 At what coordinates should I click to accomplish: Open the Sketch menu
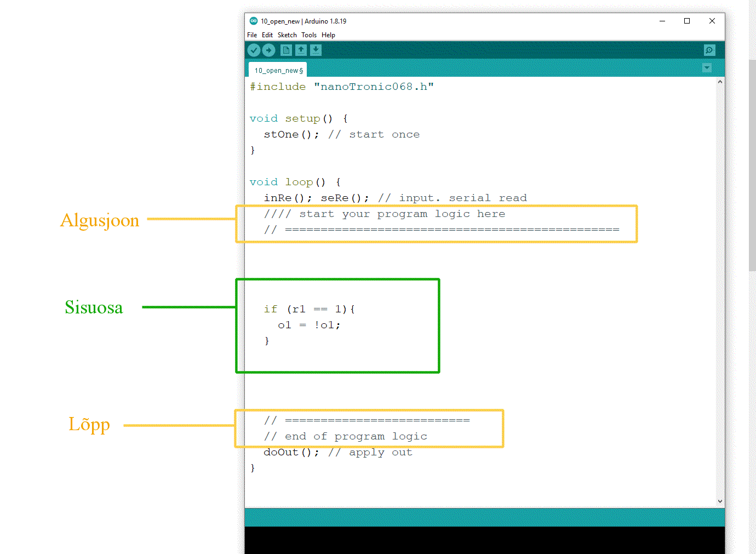[287, 35]
